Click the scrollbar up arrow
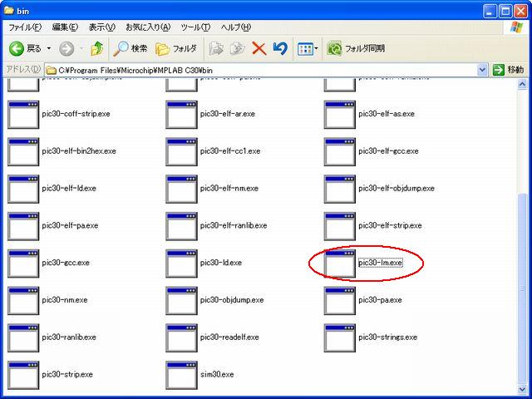 523,84
